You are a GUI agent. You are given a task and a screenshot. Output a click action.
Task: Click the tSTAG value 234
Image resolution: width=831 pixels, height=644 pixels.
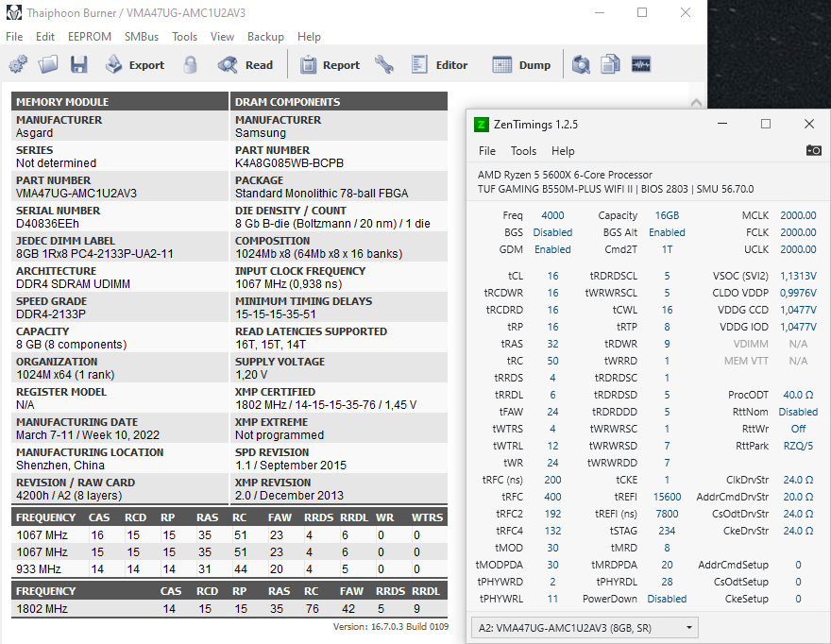pos(668,531)
